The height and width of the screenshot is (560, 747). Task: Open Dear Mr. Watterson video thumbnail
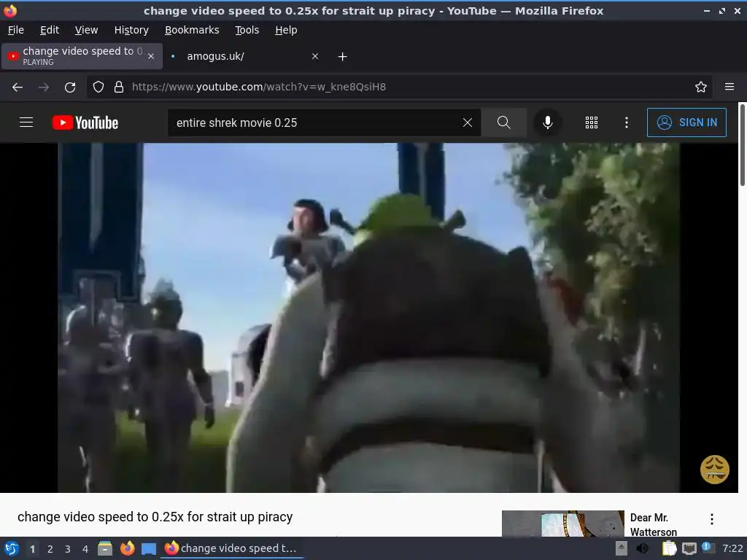(562, 524)
